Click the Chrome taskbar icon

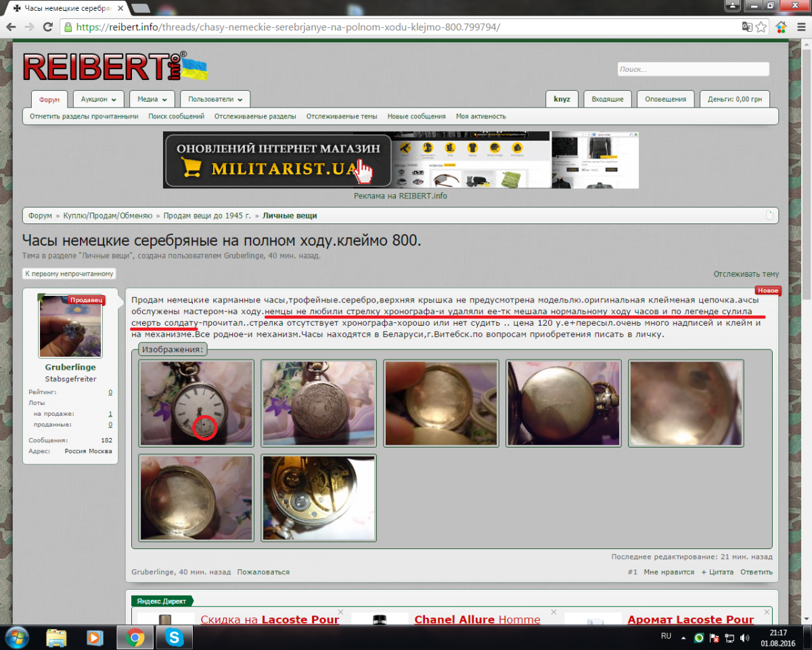pyautogui.click(x=135, y=637)
